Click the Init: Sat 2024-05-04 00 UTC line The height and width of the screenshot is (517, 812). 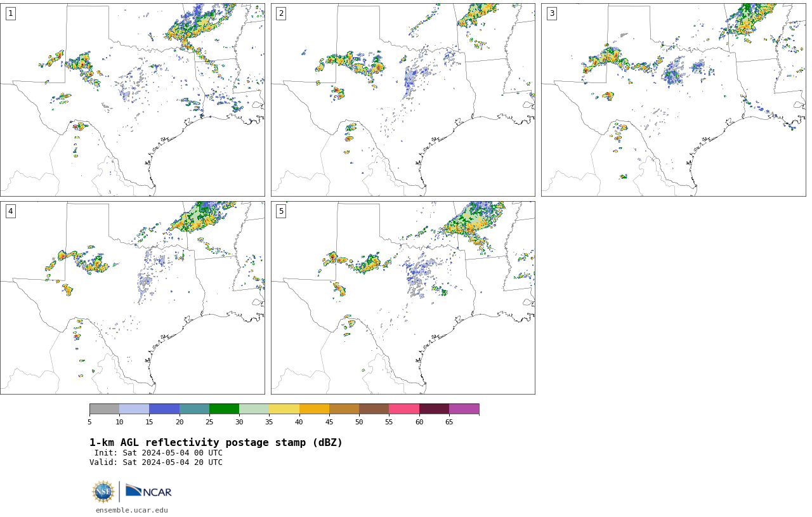pos(158,453)
